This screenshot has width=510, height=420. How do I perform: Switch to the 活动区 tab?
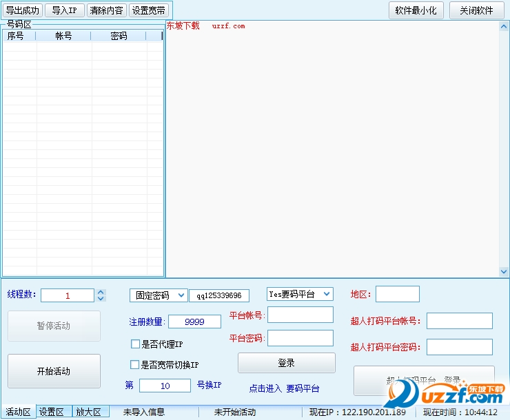pyautogui.click(x=18, y=412)
